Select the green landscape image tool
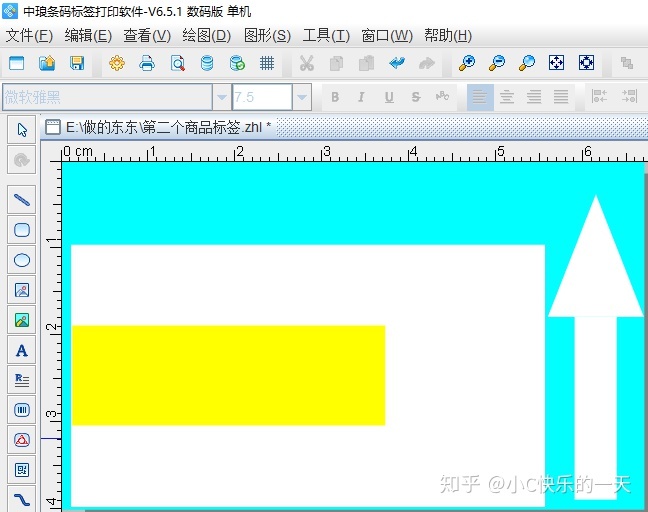Screen dimensions: 648x512 21,320
